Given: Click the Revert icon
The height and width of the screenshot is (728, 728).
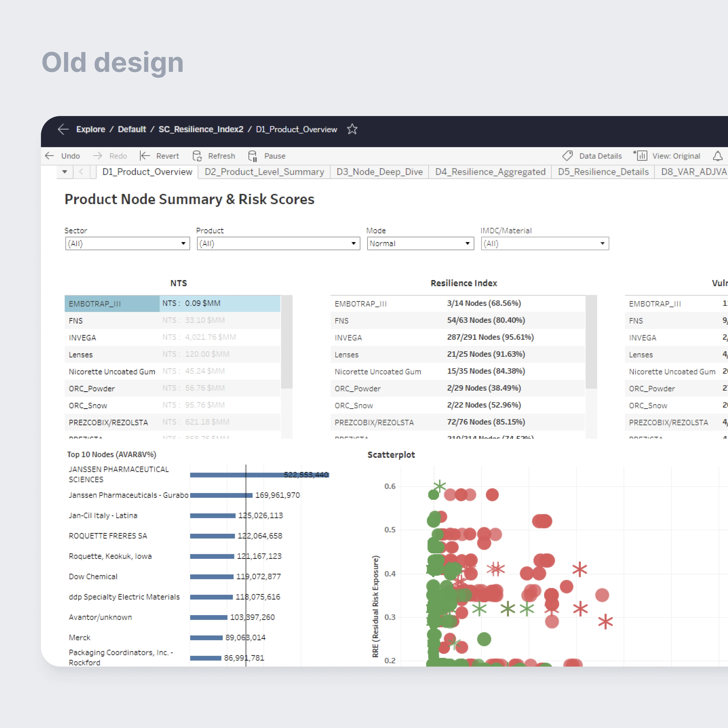Looking at the screenshot, I should 145,156.
